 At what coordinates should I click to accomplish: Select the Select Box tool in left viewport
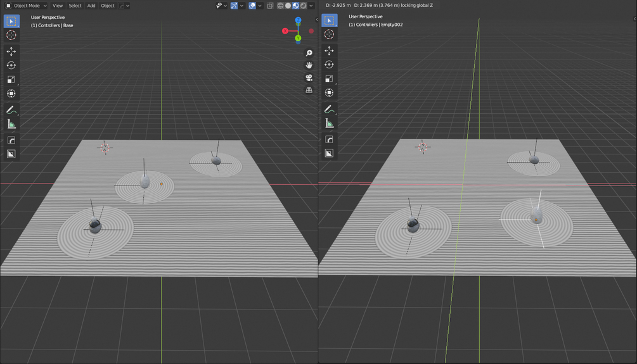(x=11, y=21)
